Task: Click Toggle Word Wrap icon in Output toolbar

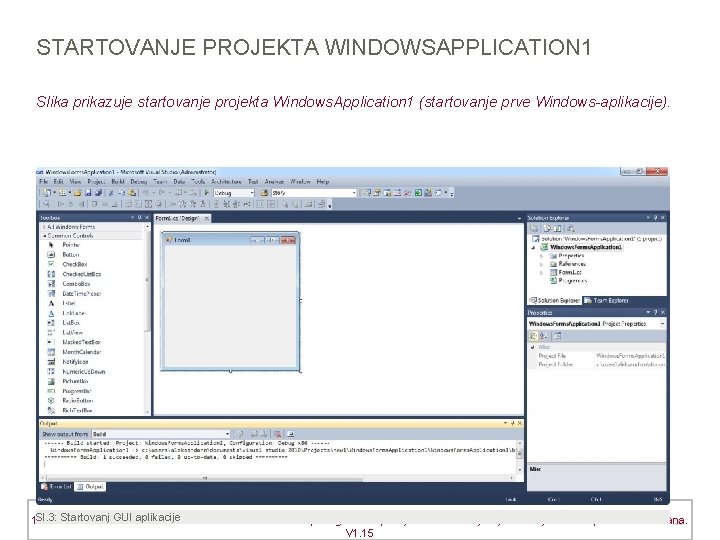Action: pos(291,434)
